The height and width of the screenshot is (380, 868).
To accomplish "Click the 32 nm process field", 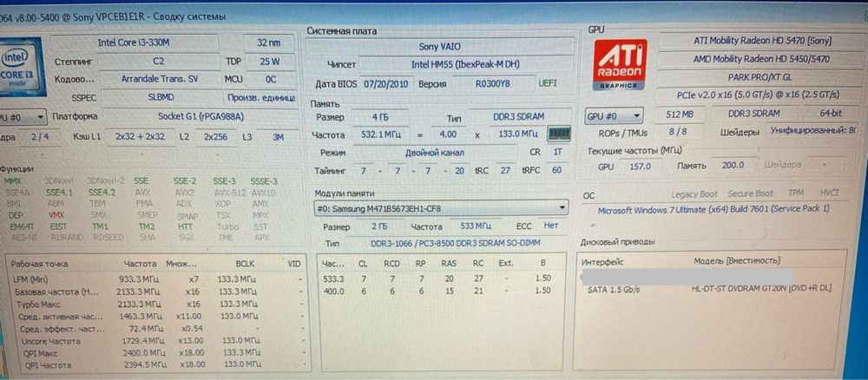I will 268,43.
